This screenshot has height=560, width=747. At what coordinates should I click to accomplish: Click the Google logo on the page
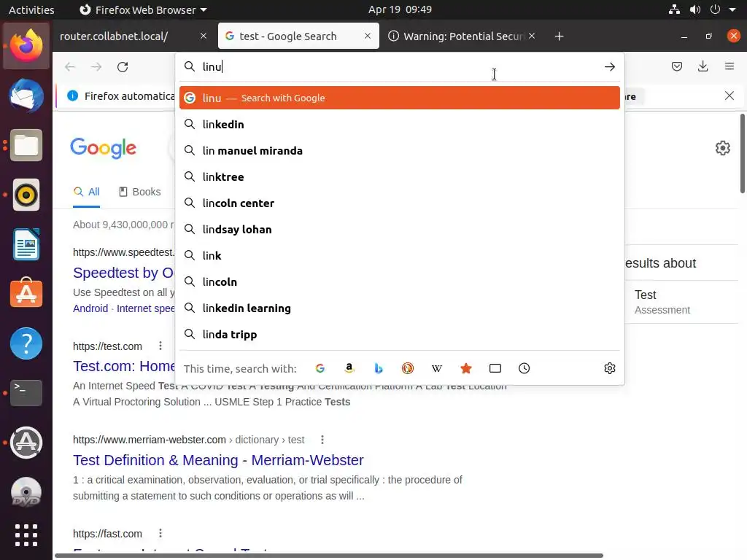[x=104, y=148]
